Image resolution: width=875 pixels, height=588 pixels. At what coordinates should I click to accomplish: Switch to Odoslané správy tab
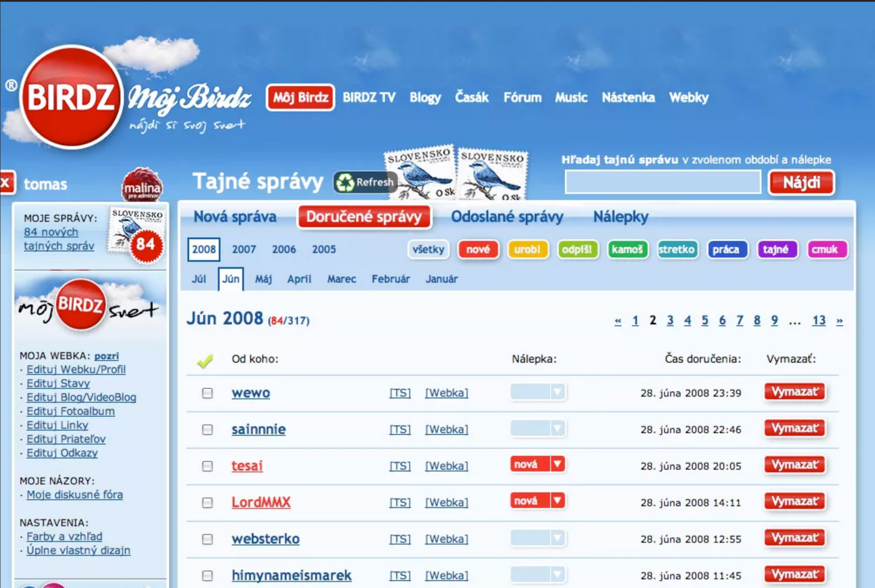pyautogui.click(x=507, y=217)
